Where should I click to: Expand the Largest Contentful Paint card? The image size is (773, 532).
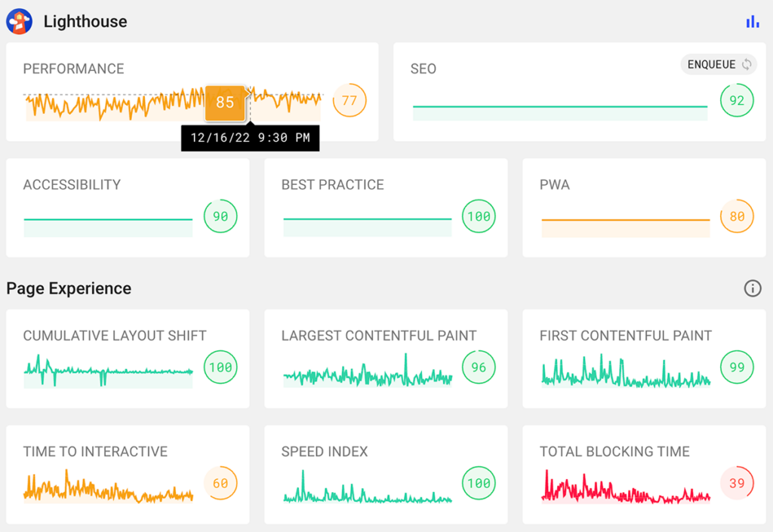[478, 367]
